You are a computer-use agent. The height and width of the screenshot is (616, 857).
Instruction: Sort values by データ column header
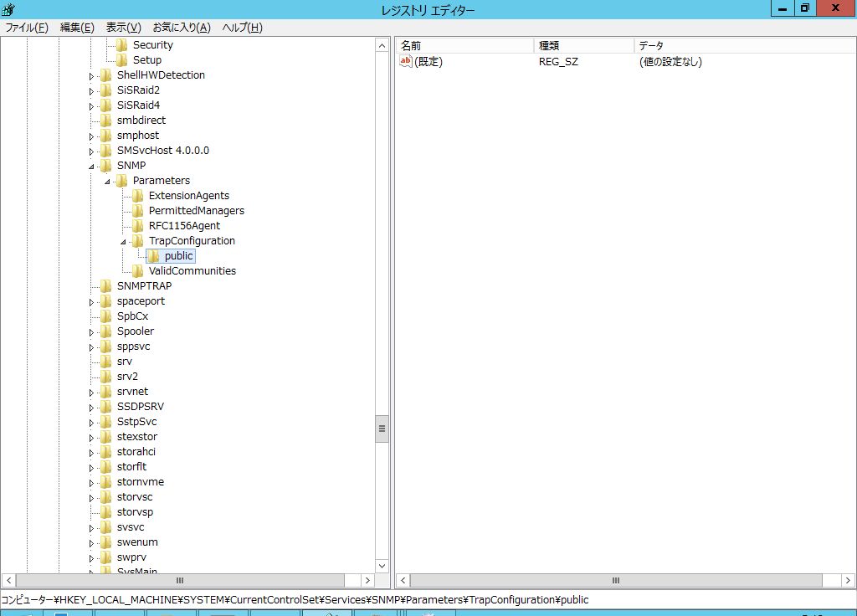[745, 45]
